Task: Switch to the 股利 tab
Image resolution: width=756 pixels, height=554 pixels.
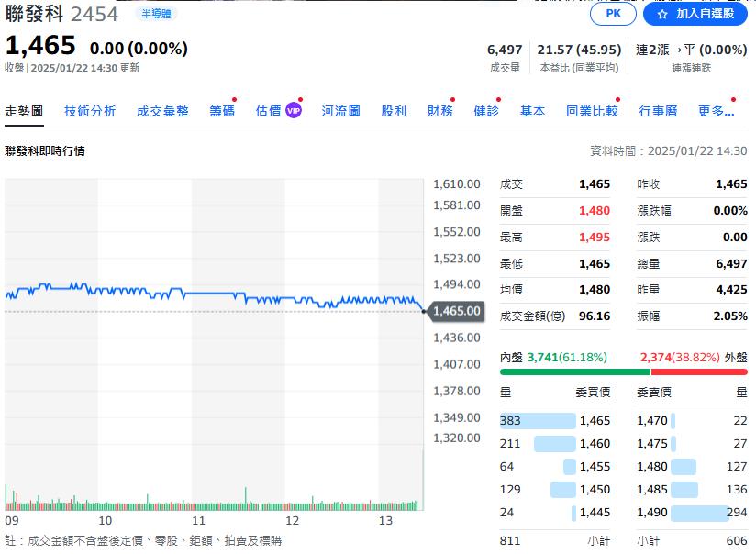Action: pos(394,111)
